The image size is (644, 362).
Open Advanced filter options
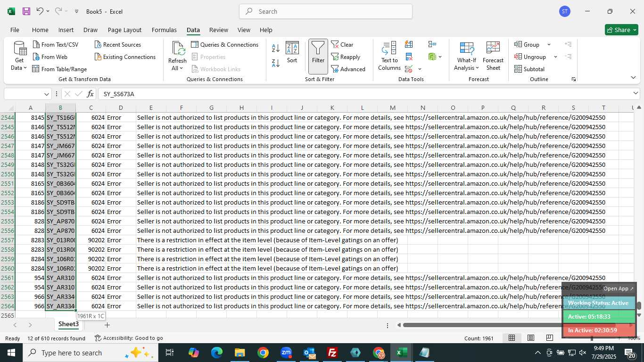click(348, 69)
